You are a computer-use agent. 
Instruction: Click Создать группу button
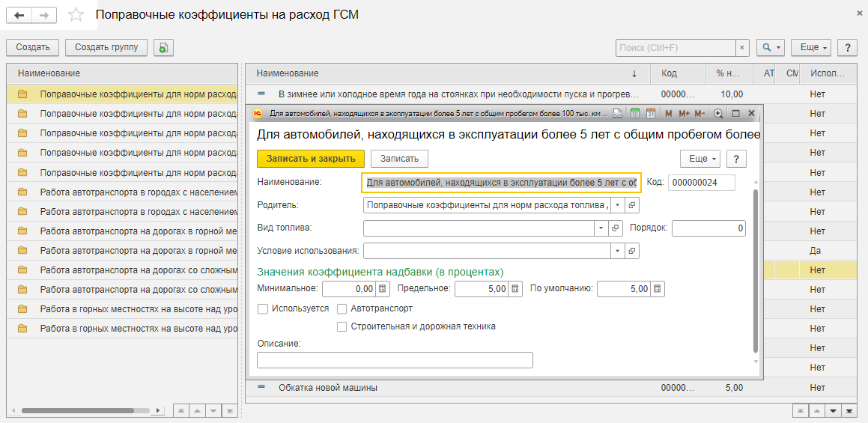coord(106,48)
